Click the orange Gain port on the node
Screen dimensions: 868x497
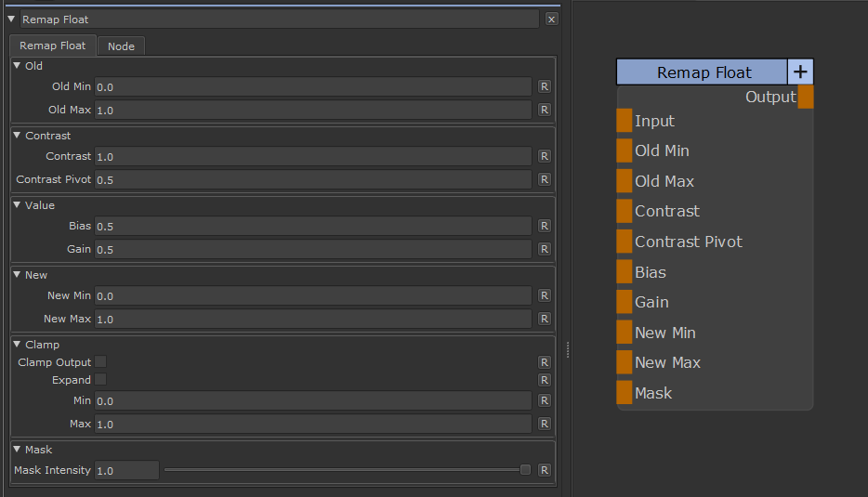(625, 302)
